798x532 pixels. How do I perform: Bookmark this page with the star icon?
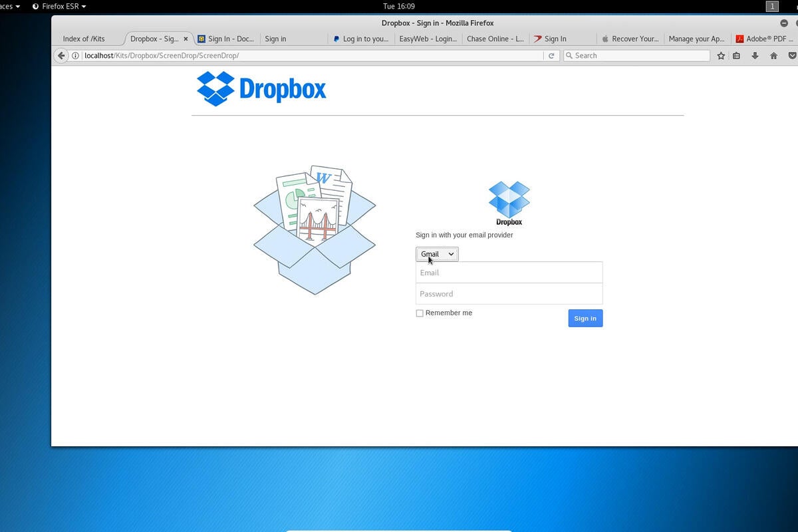click(x=721, y=56)
